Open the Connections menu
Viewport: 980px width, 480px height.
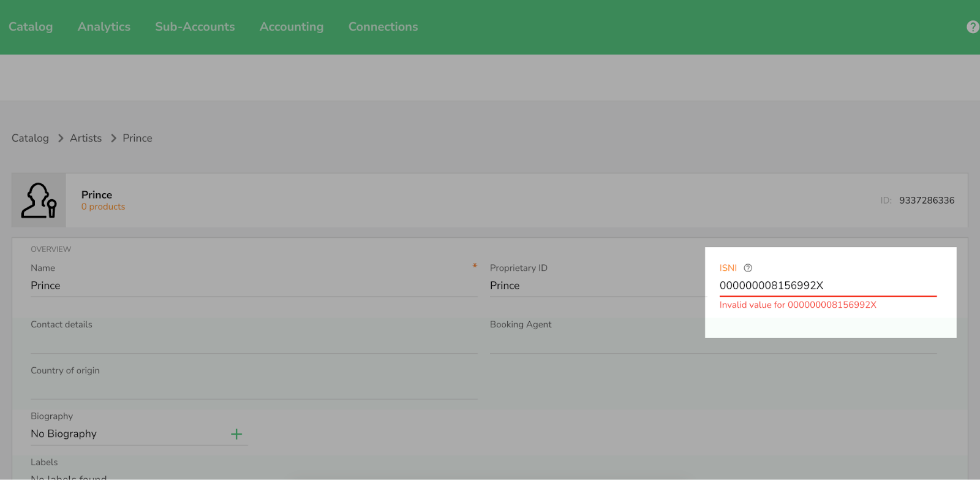(x=383, y=27)
